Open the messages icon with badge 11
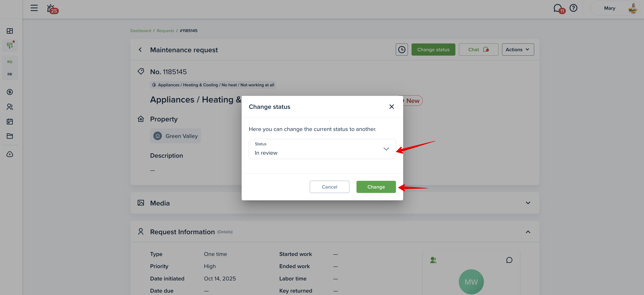644x295 pixels. click(x=558, y=8)
